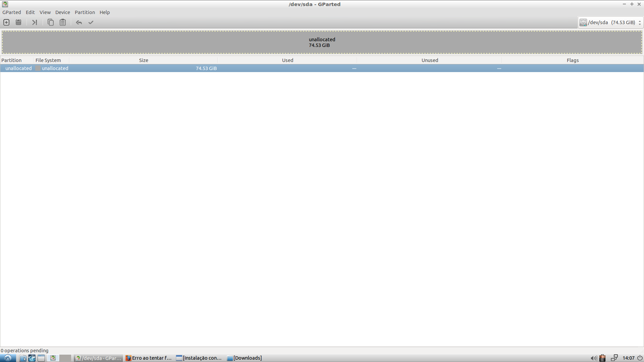This screenshot has height=362, width=644.
Task: Click the device selector's up/down stepper arrows
Action: 640,22
